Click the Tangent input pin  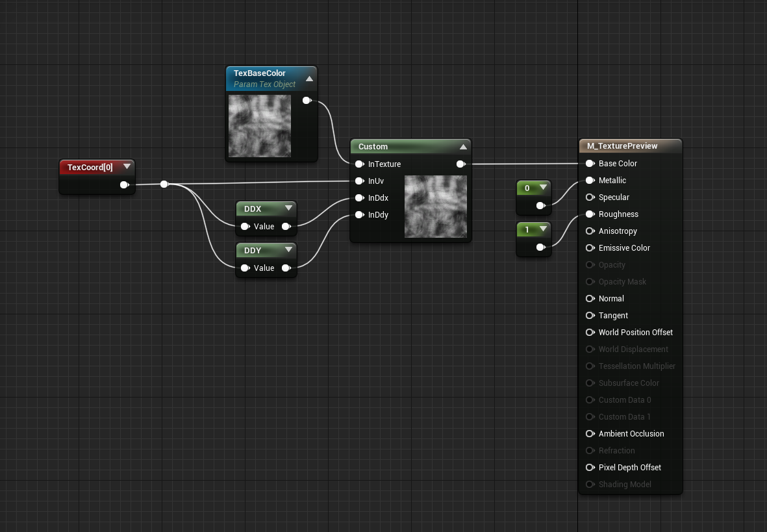590,315
